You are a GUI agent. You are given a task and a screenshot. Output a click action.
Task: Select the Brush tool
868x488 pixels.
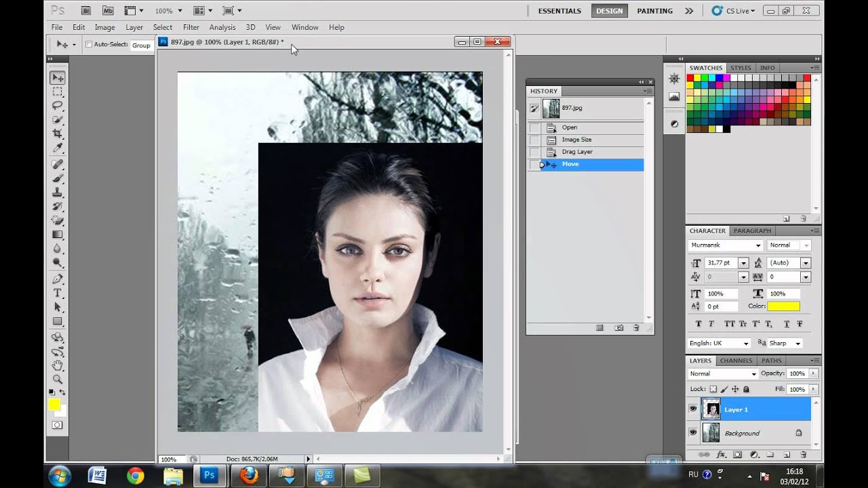[x=58, y=179]
